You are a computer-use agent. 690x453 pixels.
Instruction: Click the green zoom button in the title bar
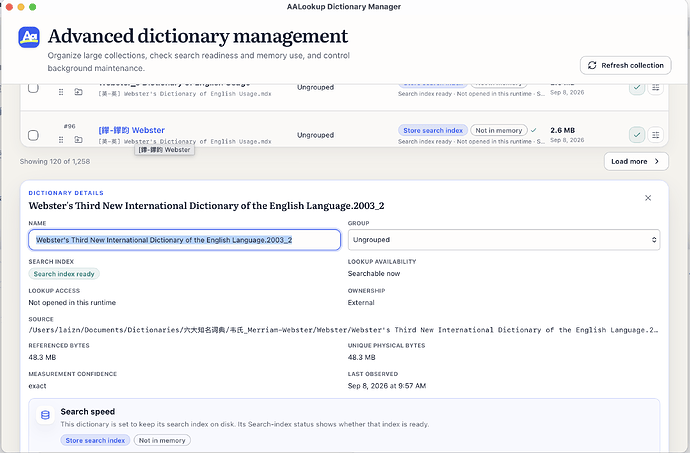32,7
